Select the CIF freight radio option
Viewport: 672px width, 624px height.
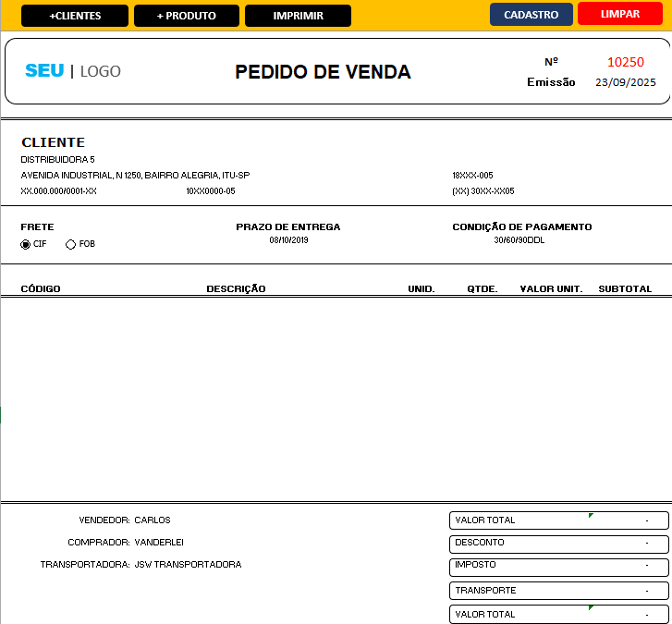coord(26,244)
